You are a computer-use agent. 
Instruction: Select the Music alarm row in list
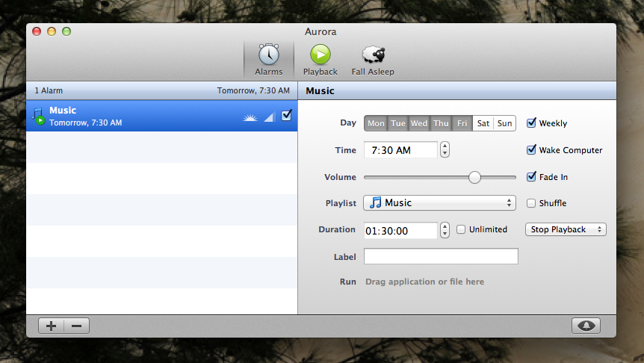pos(162,116)
